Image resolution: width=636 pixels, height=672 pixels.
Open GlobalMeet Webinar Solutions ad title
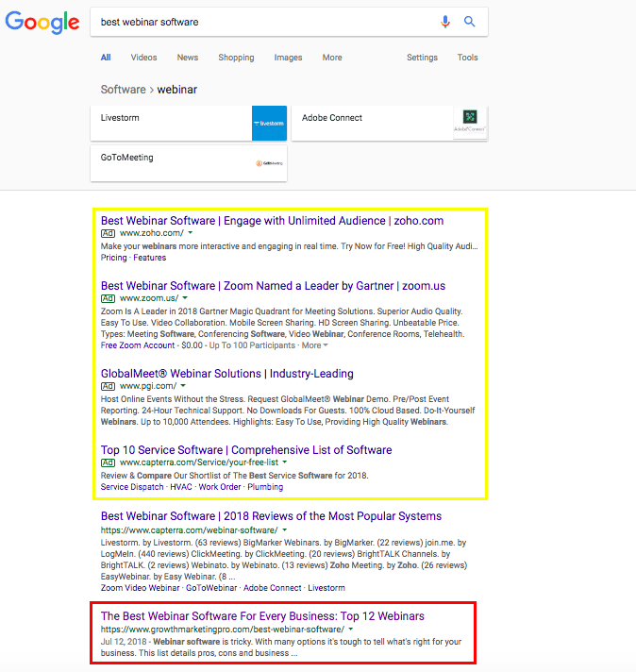click(227, 374)
